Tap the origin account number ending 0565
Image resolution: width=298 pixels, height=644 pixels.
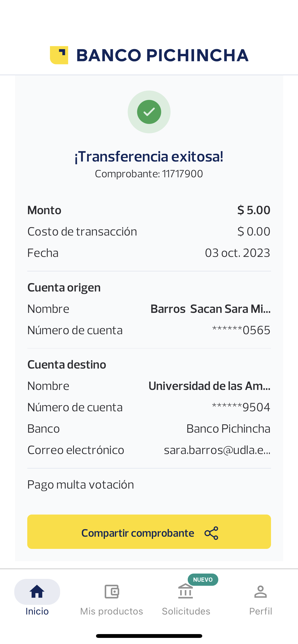coord(241,330)
